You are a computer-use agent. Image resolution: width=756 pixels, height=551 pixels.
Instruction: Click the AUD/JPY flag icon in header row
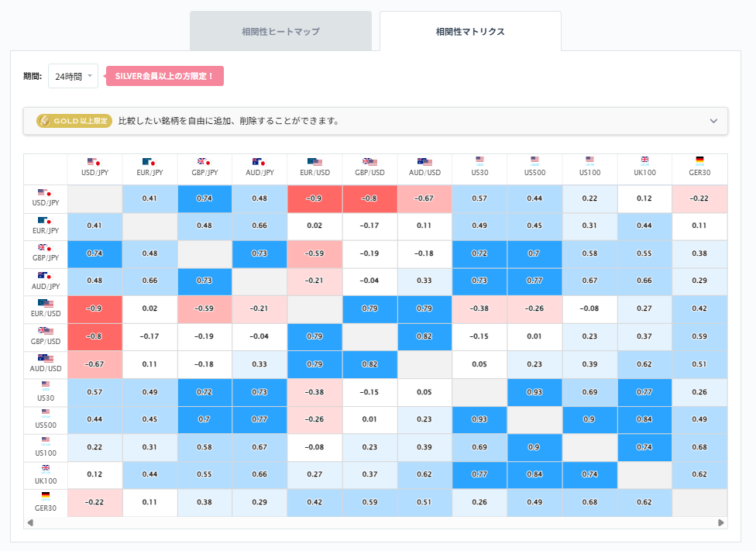pyautogui.click(x=259, y=162)
